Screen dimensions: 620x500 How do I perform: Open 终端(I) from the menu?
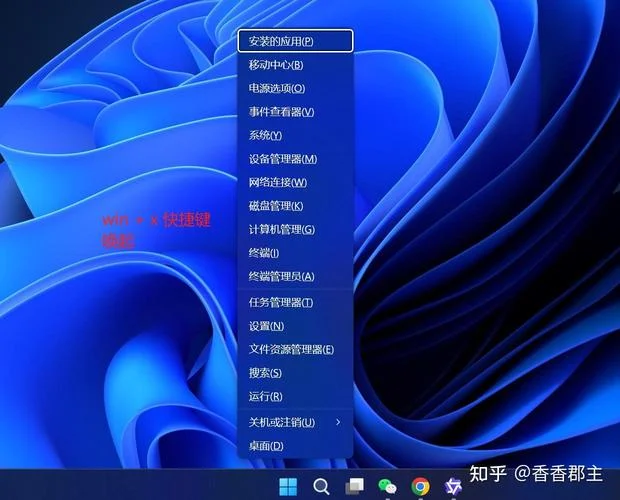(x=295, y=253)
